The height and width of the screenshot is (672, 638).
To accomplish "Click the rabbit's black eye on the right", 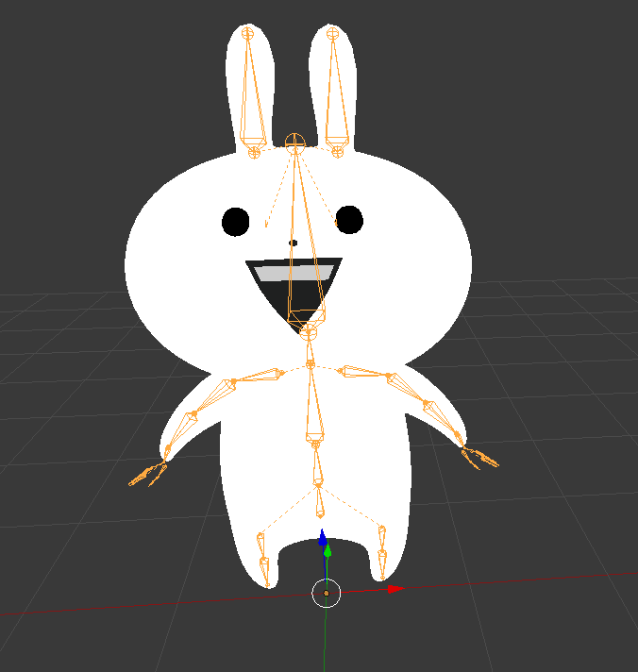I will [x=349, y=220].
